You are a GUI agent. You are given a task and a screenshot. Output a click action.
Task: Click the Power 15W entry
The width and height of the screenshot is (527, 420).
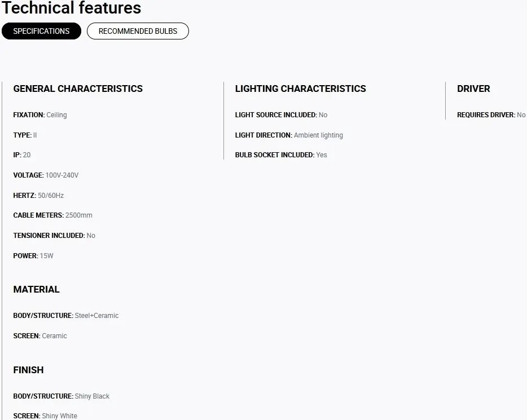pos(33,256)
